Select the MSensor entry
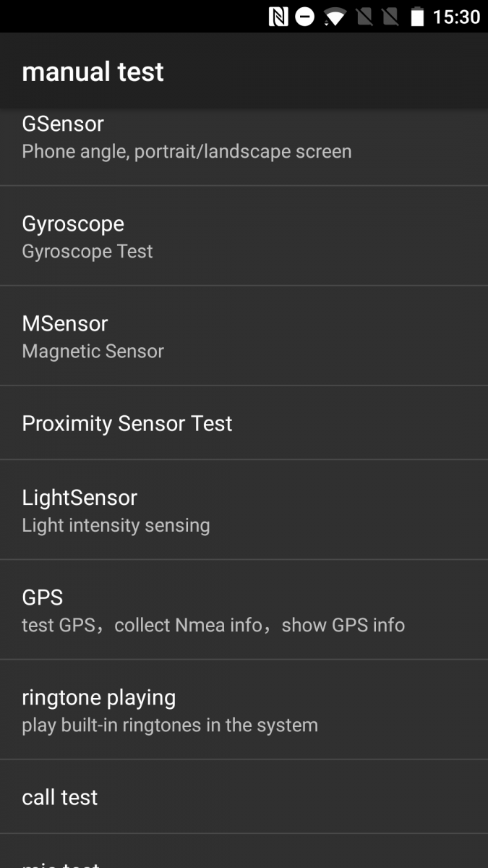488x868 pixels. coord(244,336)
